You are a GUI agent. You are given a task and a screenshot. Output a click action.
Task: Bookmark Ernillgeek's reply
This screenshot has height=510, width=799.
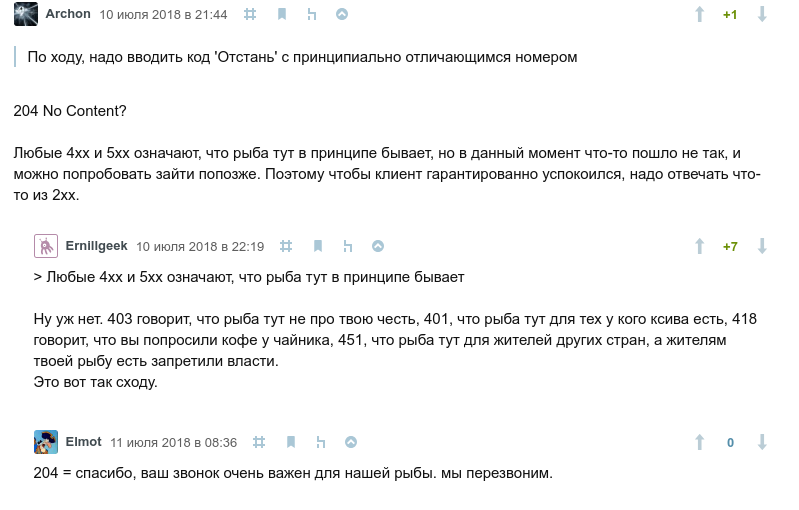[x=318, y=246]
